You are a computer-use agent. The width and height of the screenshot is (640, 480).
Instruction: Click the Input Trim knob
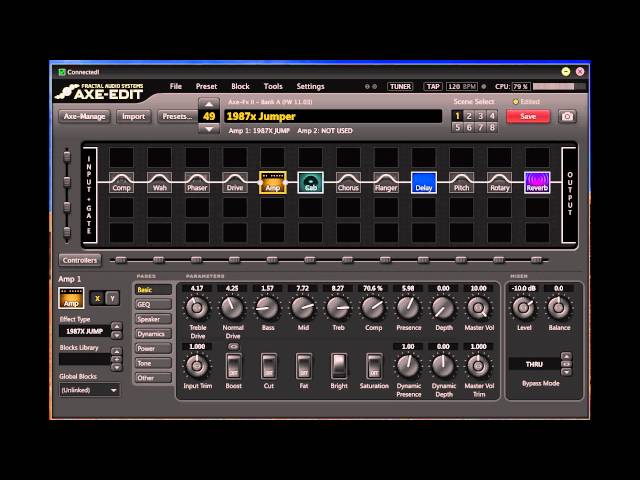pos(197,366)
